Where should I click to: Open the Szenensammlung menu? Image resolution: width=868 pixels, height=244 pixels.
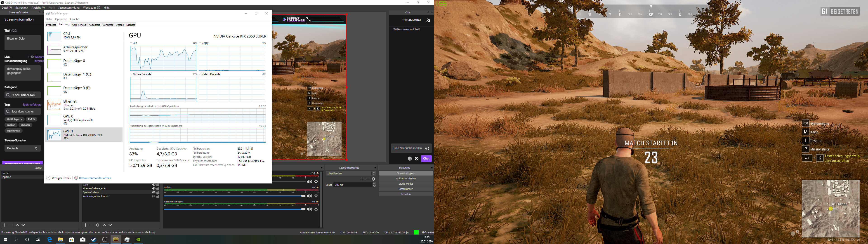[69, 7]
